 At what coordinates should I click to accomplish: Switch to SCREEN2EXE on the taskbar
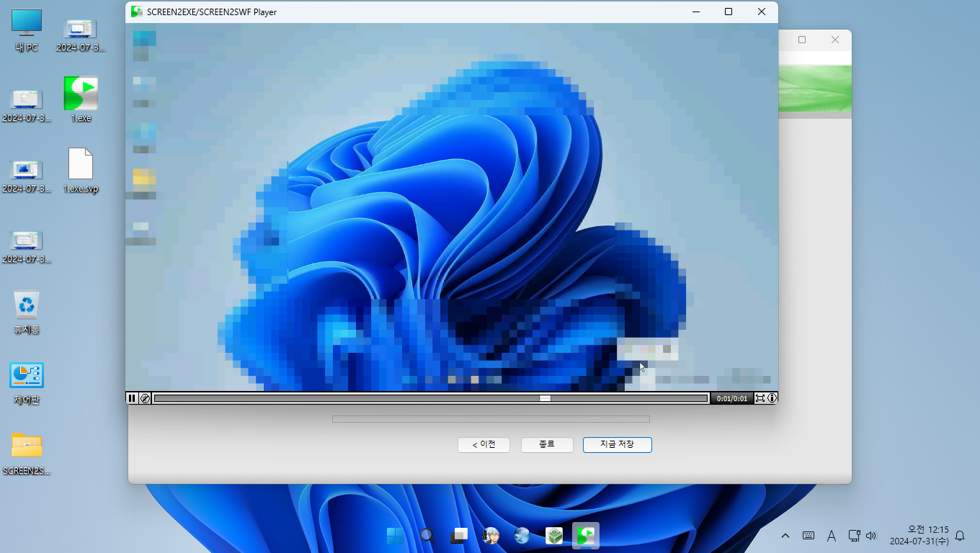pyautogui.click(x=586, y=535)
